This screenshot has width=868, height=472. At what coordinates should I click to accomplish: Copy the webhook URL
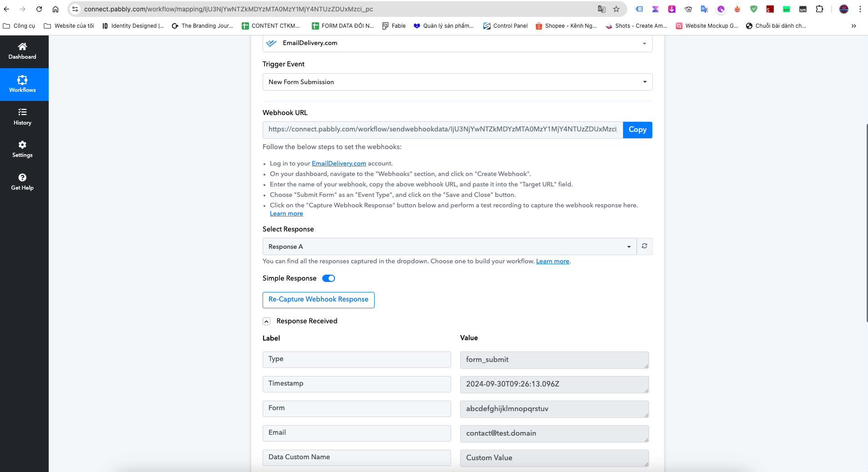[x=637, y=130]
